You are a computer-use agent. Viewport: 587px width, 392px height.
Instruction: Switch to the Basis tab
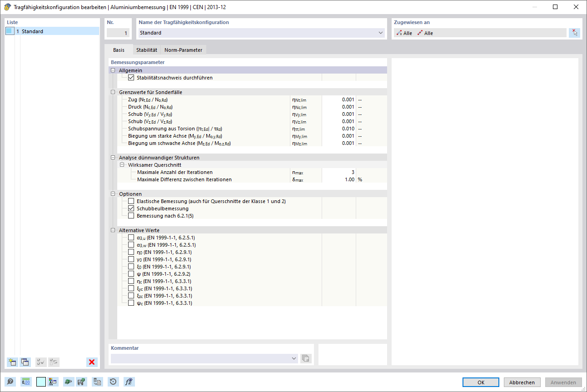click(119, 50)
